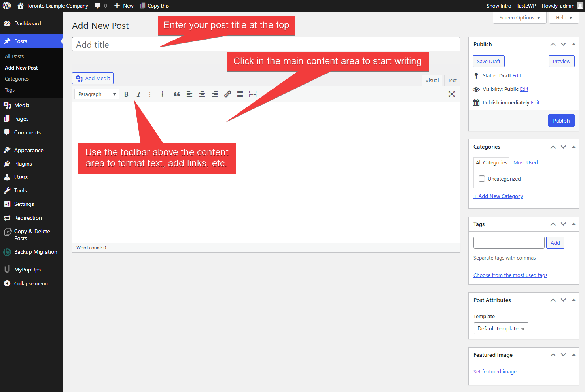Image resolution: width=585 pixels, height=392 pixels.
Task: Enter distraction-free writing mode
Action: point(452,94)
